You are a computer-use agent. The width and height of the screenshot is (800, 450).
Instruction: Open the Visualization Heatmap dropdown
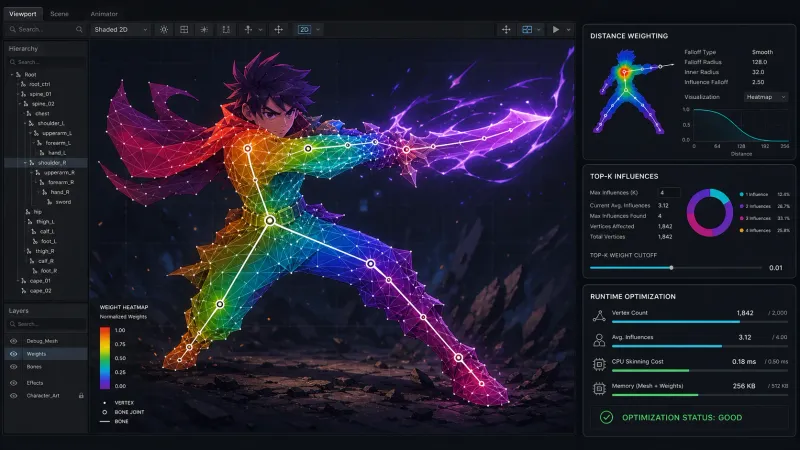[766, 97]
